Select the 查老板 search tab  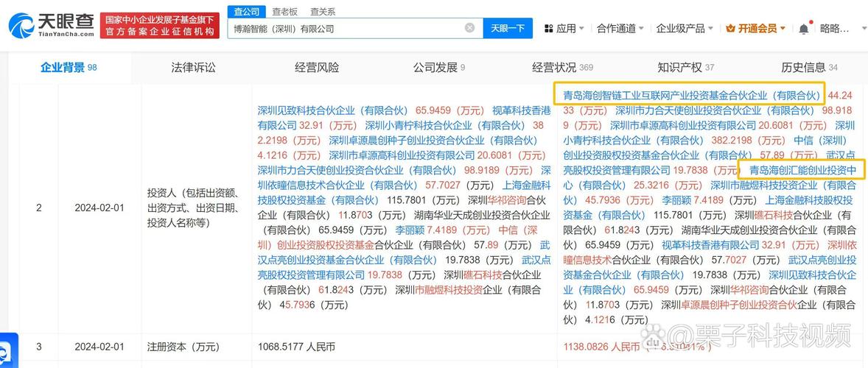point(284,11)
